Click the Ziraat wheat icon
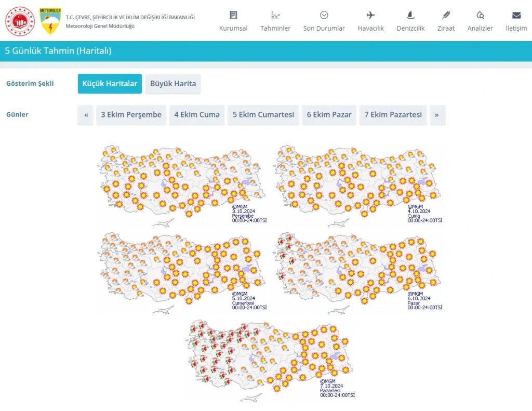 click(446, 15)
